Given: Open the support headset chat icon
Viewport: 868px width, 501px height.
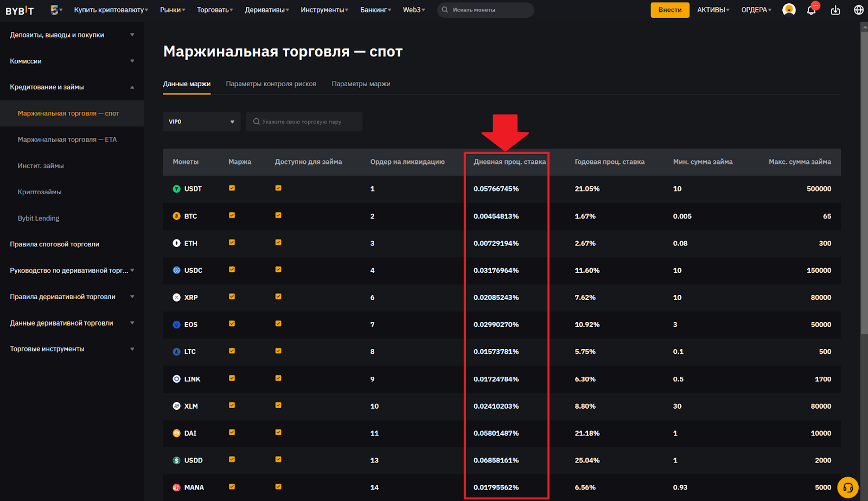Looking at the screenshot, I should [x=847, y=487].
